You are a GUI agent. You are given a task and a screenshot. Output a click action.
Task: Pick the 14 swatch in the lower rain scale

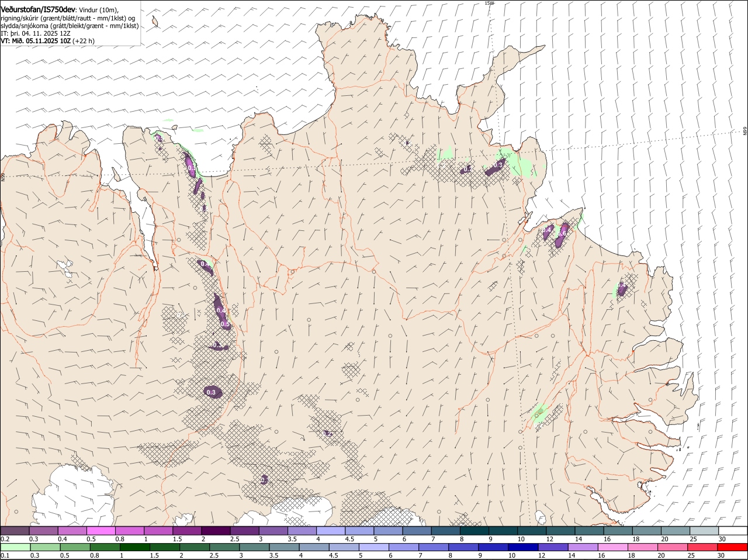coord(583,547)
